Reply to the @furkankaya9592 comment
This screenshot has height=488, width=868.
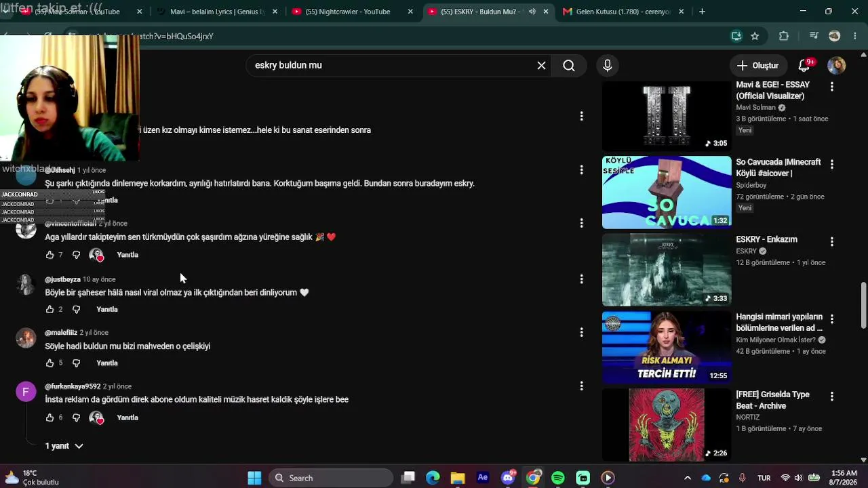pyautogui.click(x=127, y=418)
